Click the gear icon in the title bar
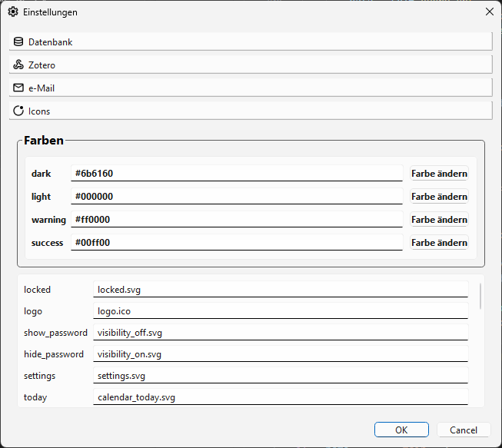The height and width of the screenshot is (448, 502). [x=12, y=12]
